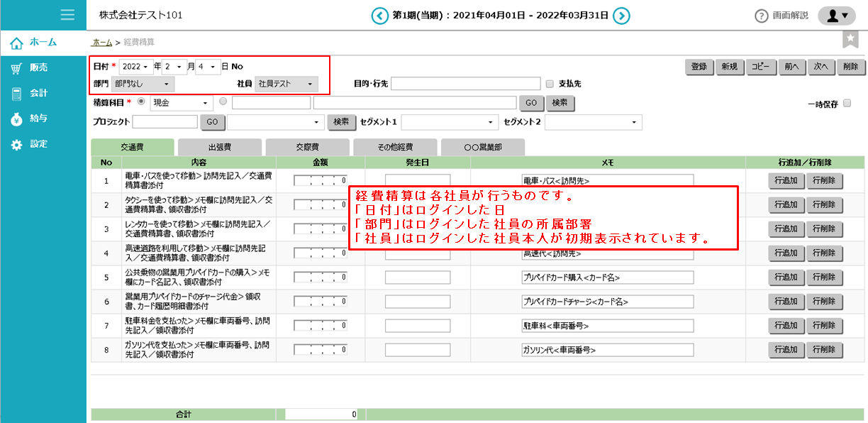Expand the year 2022 dropdown
This screenshot has height=423, width=868.
[x=136, y=67]
